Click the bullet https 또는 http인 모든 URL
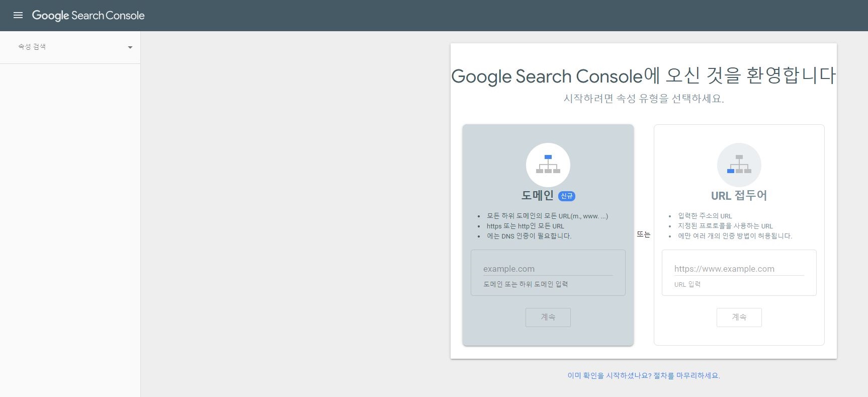 pos(526,226)
